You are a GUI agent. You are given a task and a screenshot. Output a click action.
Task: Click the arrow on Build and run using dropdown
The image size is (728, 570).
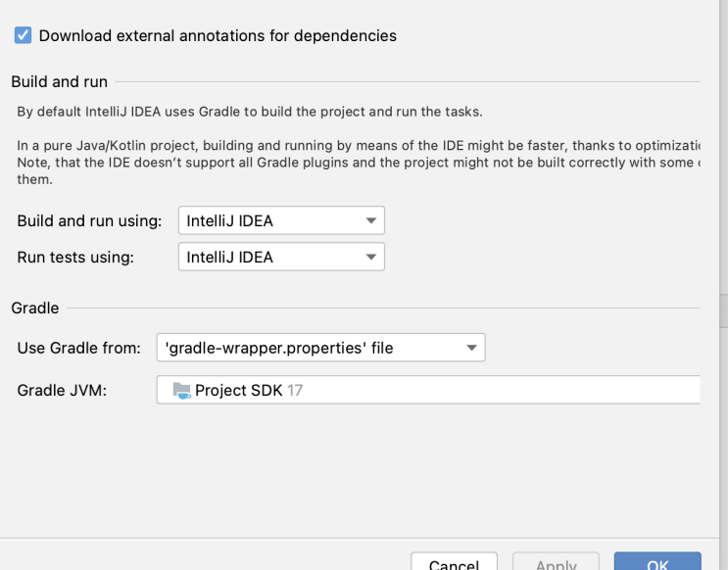[371, 220]
